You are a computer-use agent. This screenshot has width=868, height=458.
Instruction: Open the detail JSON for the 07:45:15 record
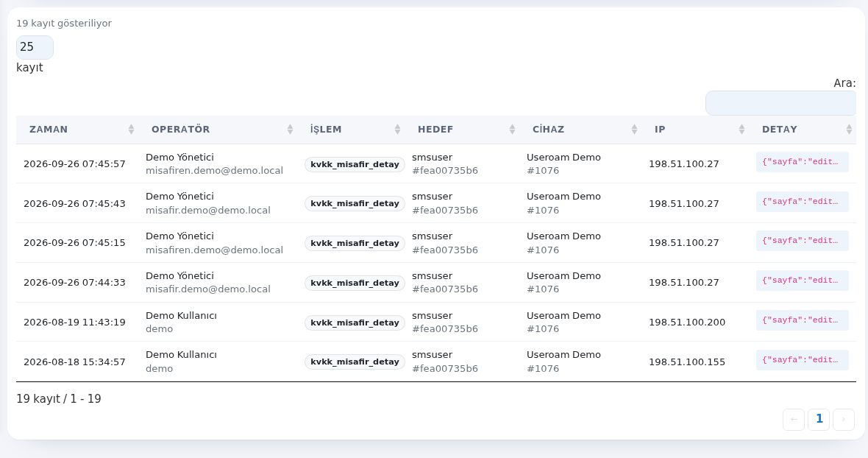(802, 241)
